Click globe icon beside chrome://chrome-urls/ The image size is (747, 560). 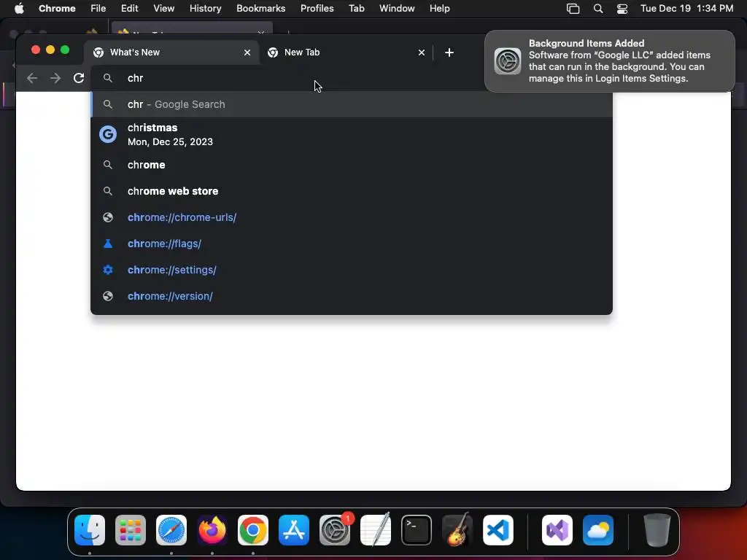(x=108, y=217)
